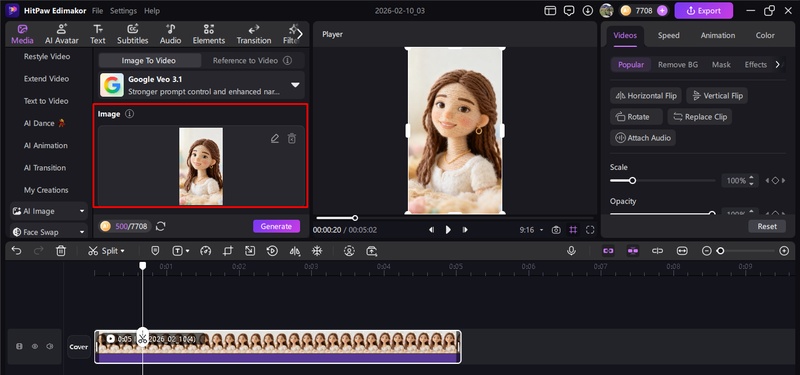Click the Generate button

point(277,226)
